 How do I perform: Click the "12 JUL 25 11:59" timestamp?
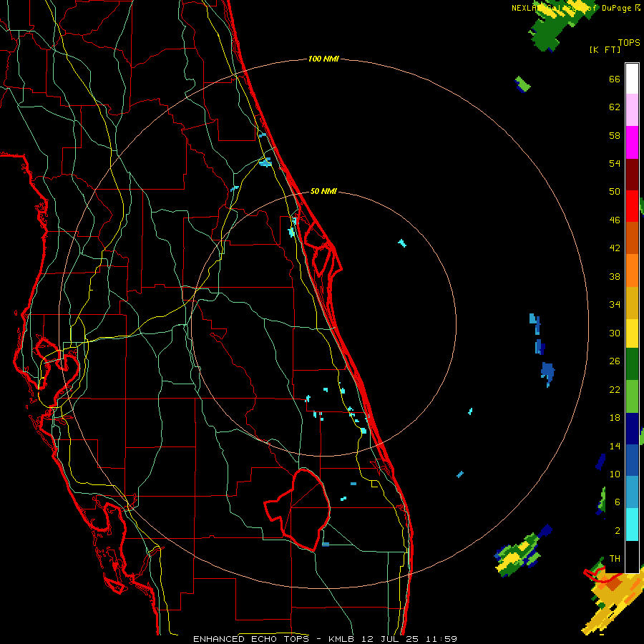pyautogui.click(x=409, y=639)
